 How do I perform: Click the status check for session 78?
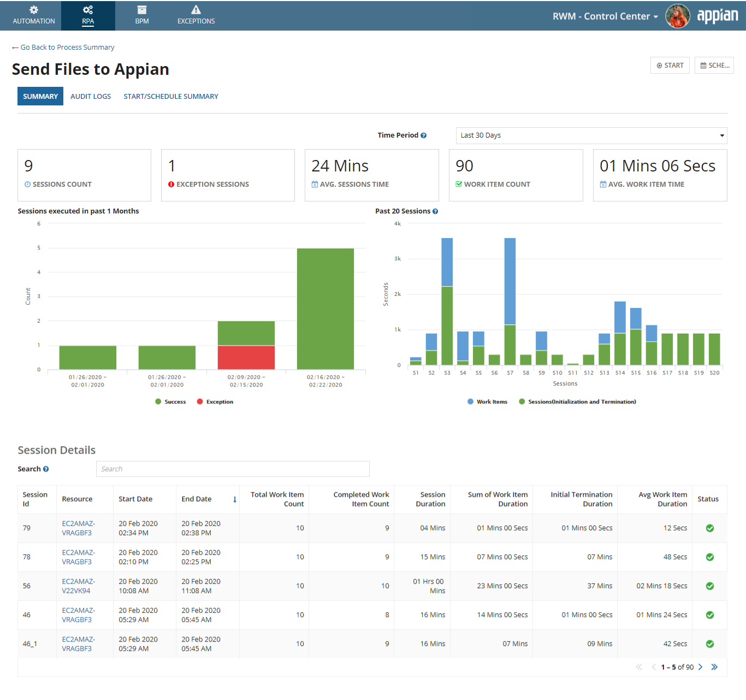[x=710, y=557]
